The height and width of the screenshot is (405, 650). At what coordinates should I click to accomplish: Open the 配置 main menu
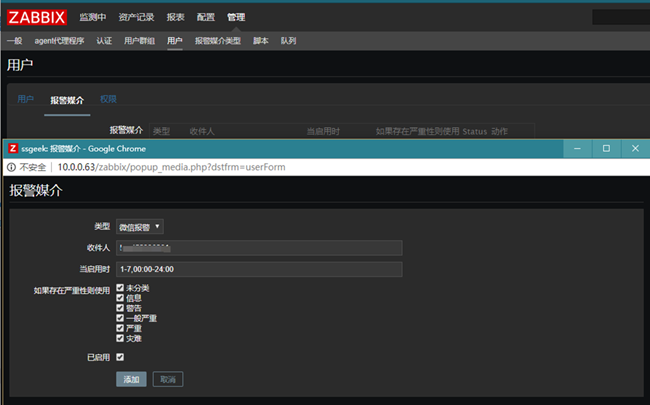(206, 17)
